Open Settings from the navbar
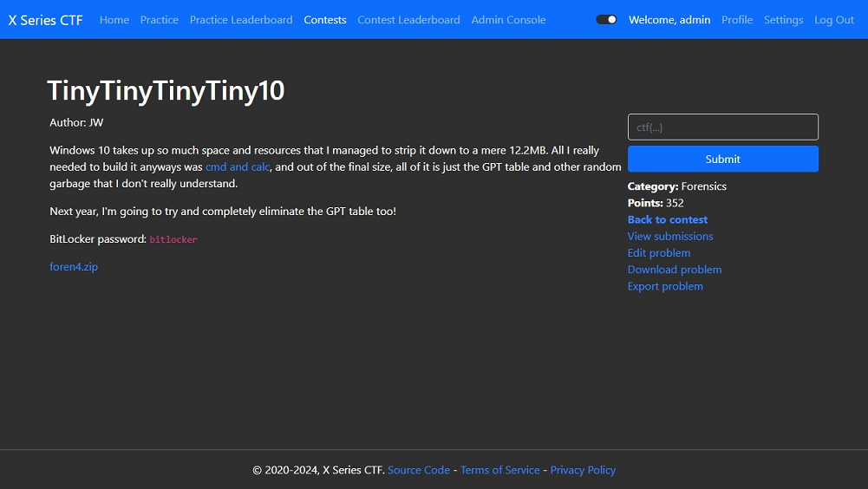Viewport: 868px width, 489px height. click(783, 20)
